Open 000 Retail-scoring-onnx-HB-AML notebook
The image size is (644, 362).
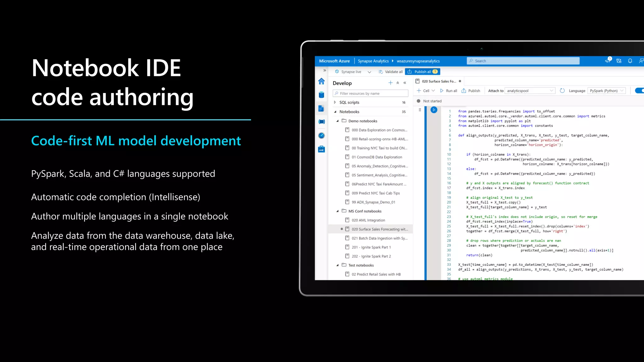(376, 139)
